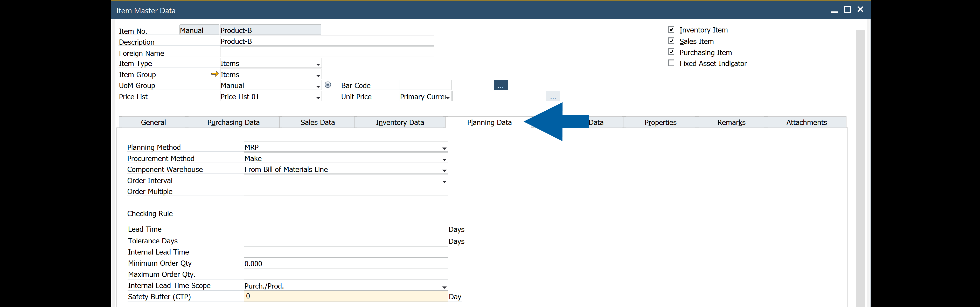Switch to the Purchasing Data tab
This screenshot has height=307, width=980.
(x=233, y=122)
